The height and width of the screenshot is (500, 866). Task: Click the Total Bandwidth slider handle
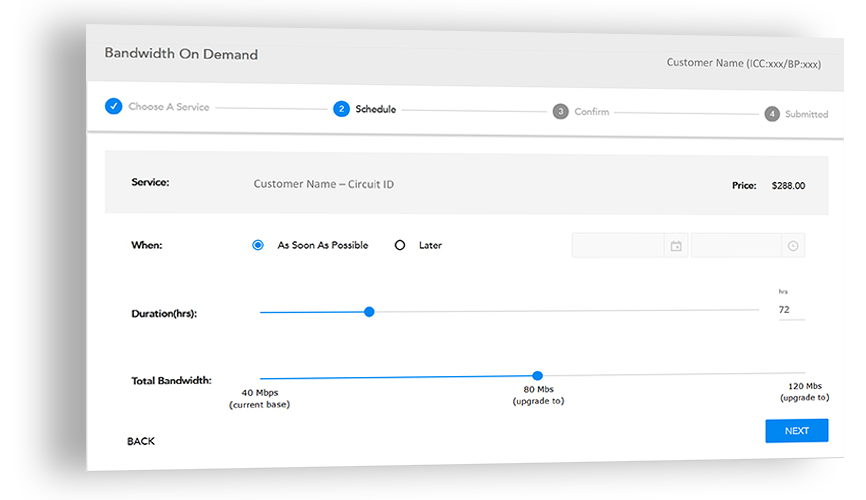pyautogui.click(x=537, y=376)
